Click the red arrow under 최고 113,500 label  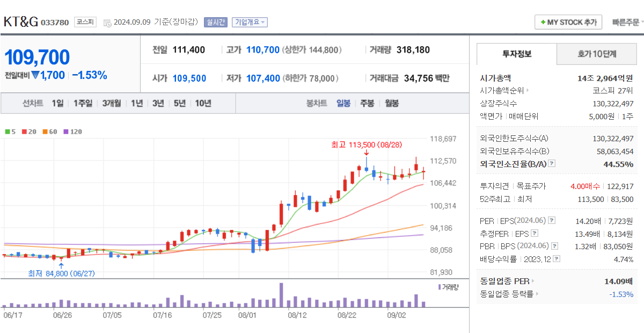(x=367, y=153)
